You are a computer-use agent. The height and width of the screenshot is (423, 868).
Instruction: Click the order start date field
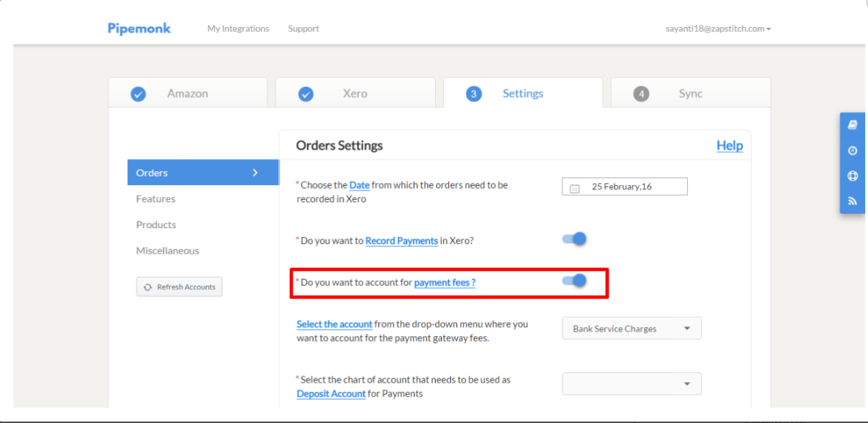pos(625,186)
